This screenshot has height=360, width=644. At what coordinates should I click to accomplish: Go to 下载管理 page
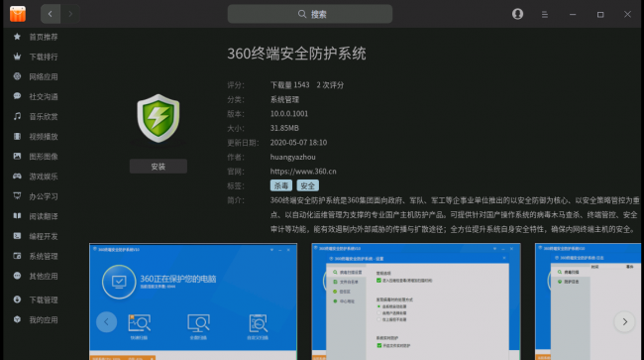(44, 300)
